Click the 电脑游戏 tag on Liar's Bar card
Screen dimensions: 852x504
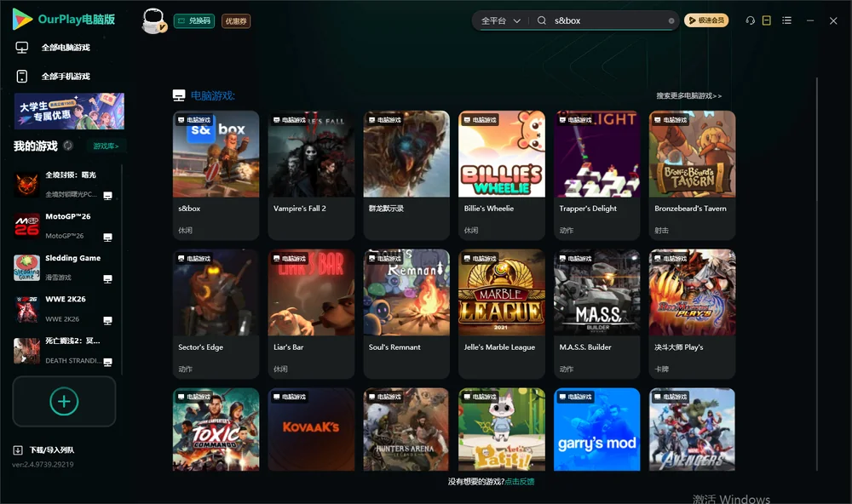click(289, 259)
